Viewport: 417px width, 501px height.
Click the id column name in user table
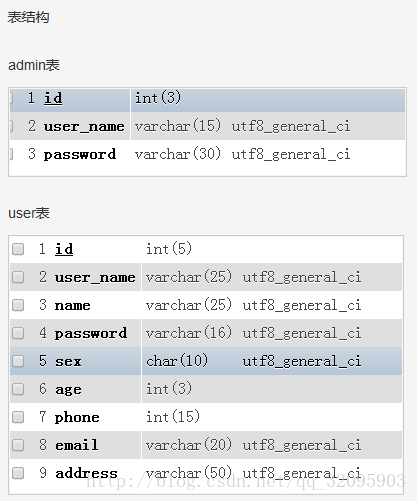64,249
